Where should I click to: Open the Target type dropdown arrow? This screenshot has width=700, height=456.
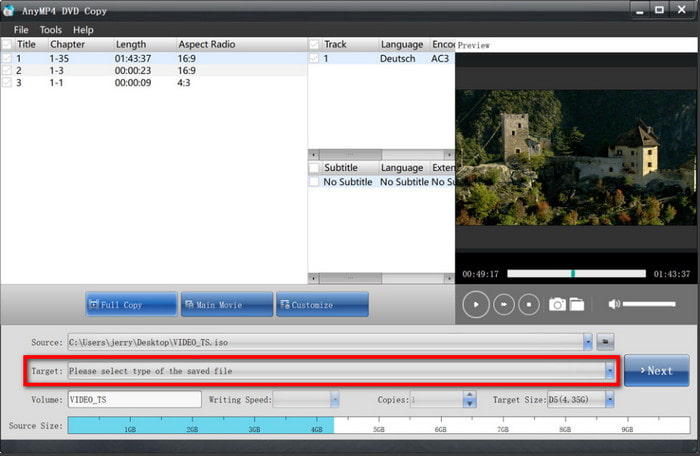pyautogui.click(x=609, y=371)
